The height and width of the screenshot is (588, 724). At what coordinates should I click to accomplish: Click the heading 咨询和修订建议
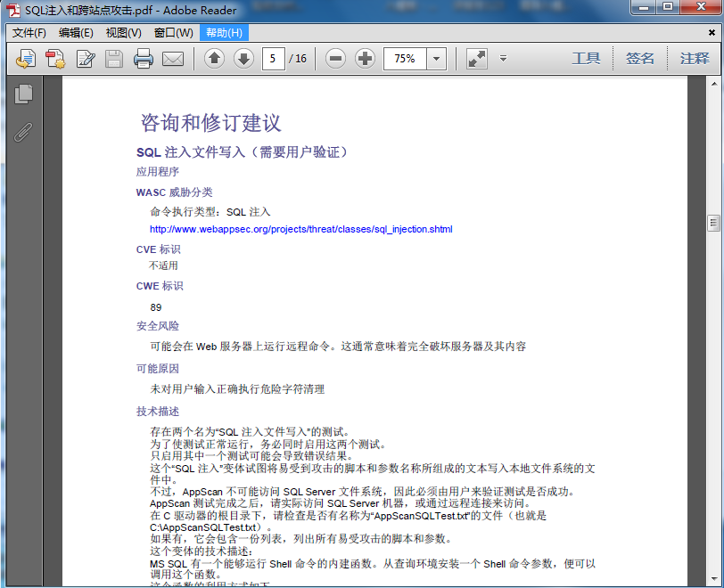(x=211, y=123)
